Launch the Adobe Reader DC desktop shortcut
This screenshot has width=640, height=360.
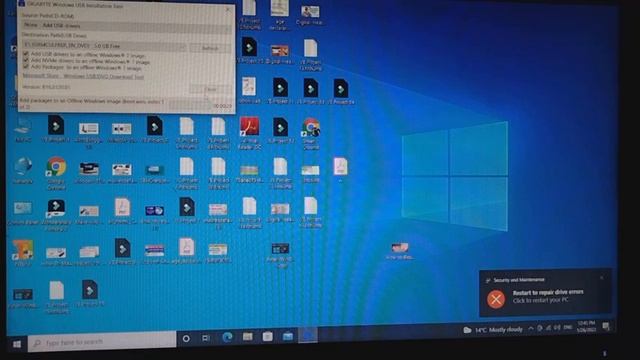[249, 133]
